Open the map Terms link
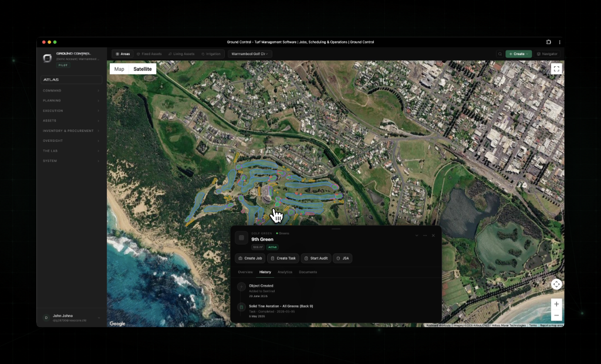Image resolution: width=601 pixels, height=364 pixels. pyautogui.click(x=533, y=325)
